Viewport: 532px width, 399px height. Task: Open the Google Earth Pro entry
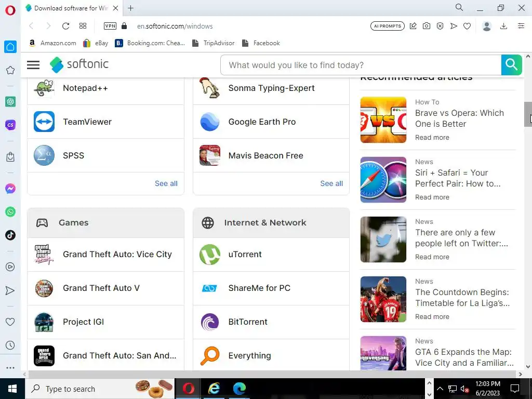pyautogui.click(x=271, y=122)
